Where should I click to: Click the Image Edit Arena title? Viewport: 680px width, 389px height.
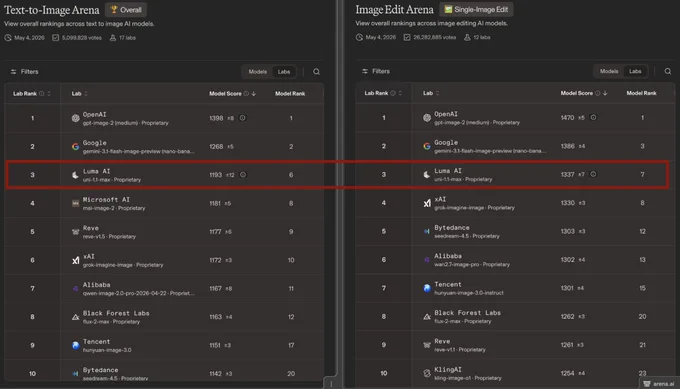(394, 9)
